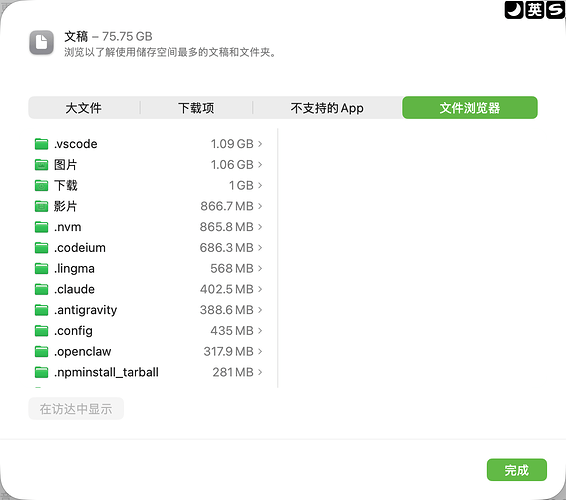
Task: Switch to the 大文件 tab
Action: click(x=84, y=108)
